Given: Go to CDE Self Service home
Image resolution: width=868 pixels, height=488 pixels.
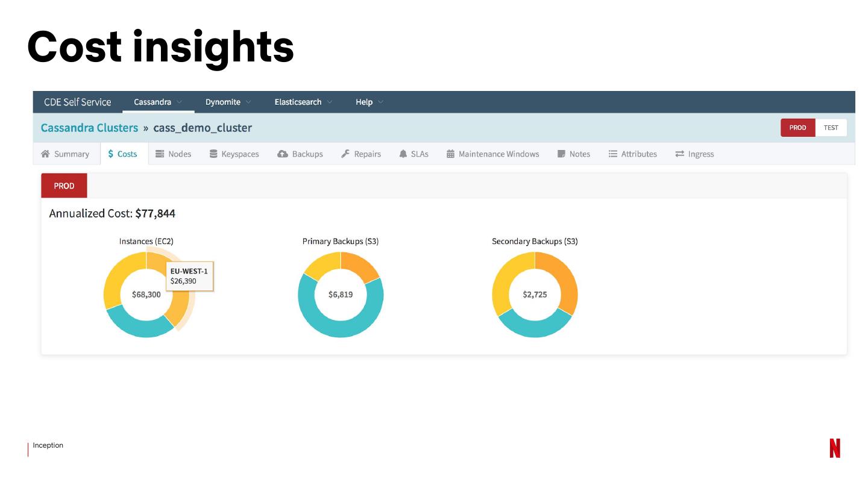Looking at the screenshot, I should tap(78, 102).
